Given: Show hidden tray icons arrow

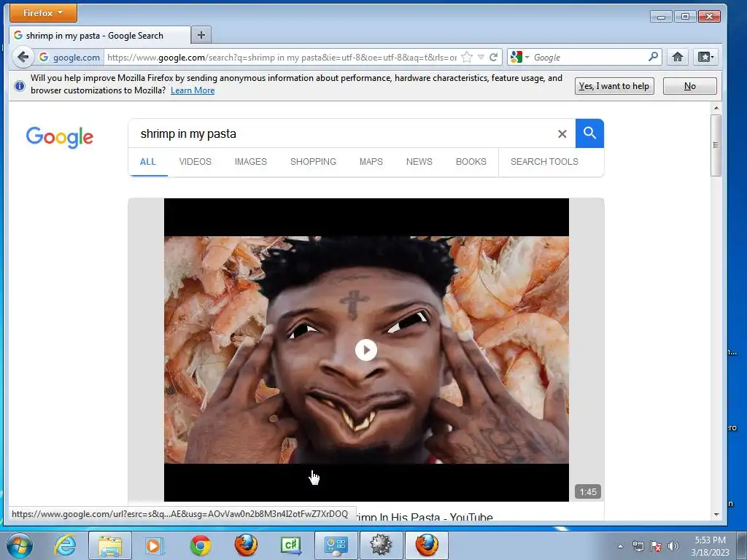Looking at the screenshot, I should point(620,545).
